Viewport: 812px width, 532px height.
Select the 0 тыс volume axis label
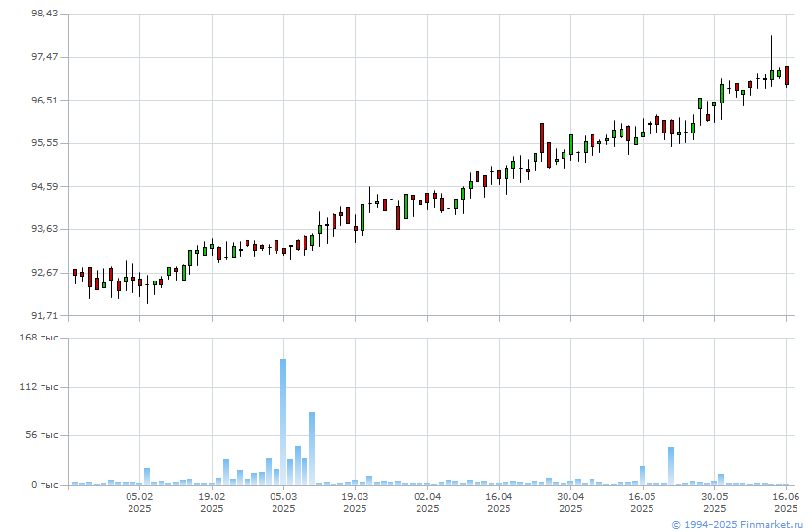click(x=44, y=485)
